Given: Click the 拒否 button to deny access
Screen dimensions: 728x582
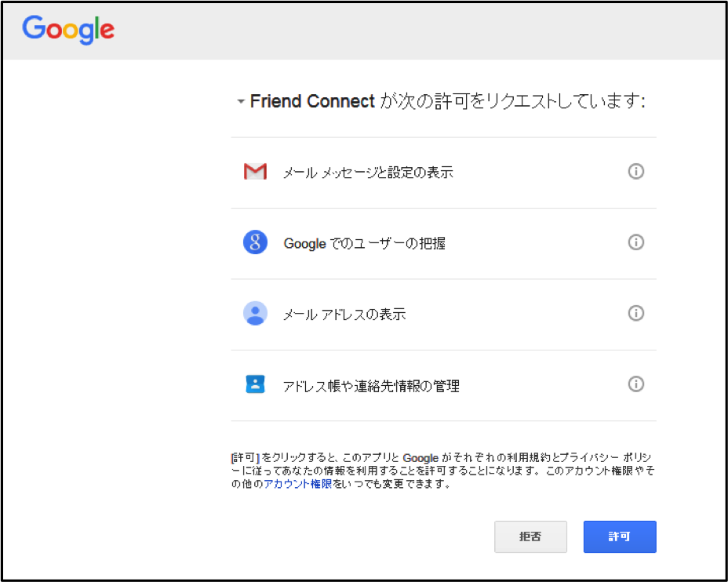Looking at the screenshot, I should click(530, 537).
